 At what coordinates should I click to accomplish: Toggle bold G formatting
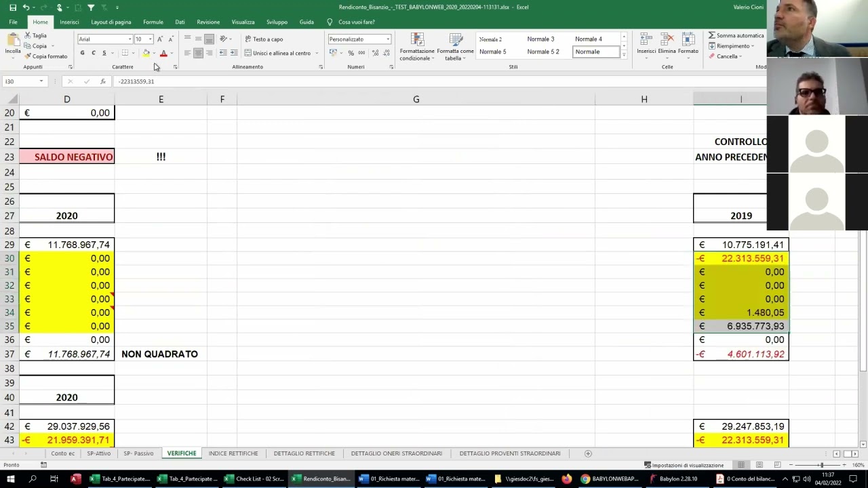click(x=83, y=53)
